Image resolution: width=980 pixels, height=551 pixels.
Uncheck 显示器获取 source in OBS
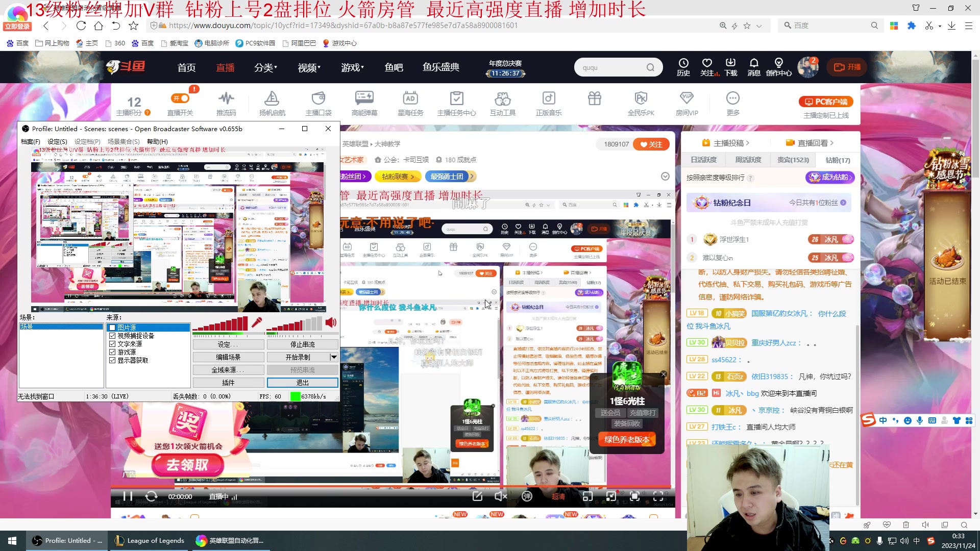click(112, 360)
